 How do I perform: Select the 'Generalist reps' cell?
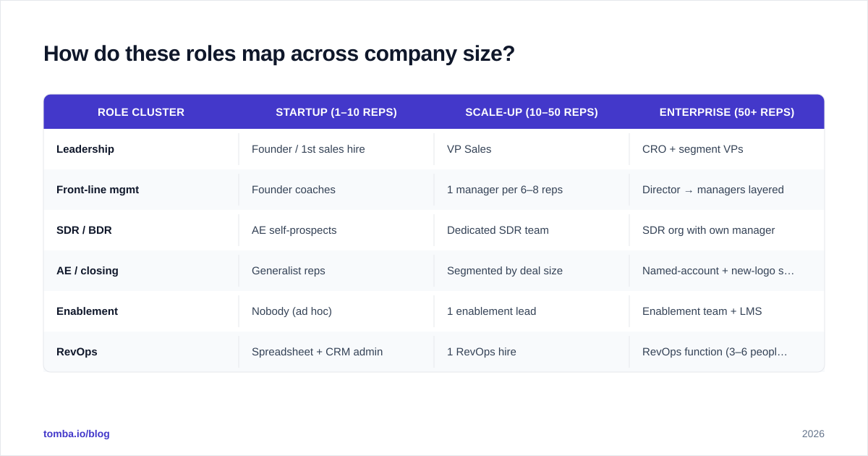336,271
